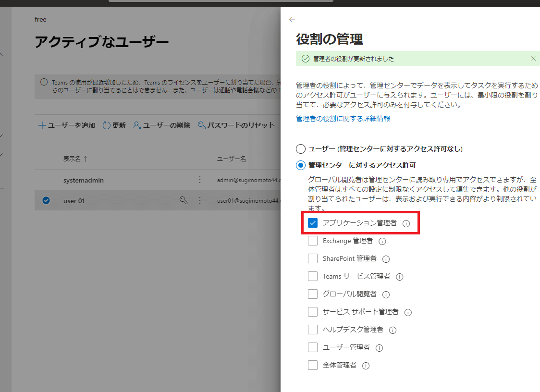Open the systemadmin user row
Screen dimensions: 540x392
click(x=83, y=180)
